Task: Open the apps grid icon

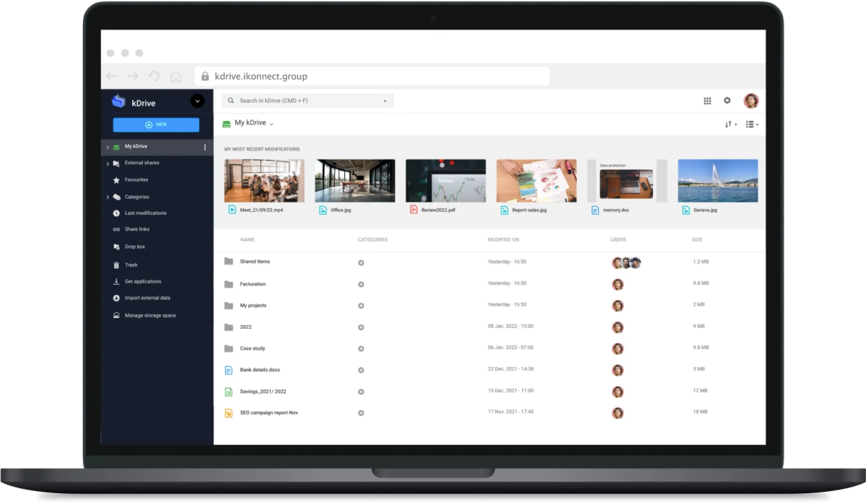Action: [707, 101]
